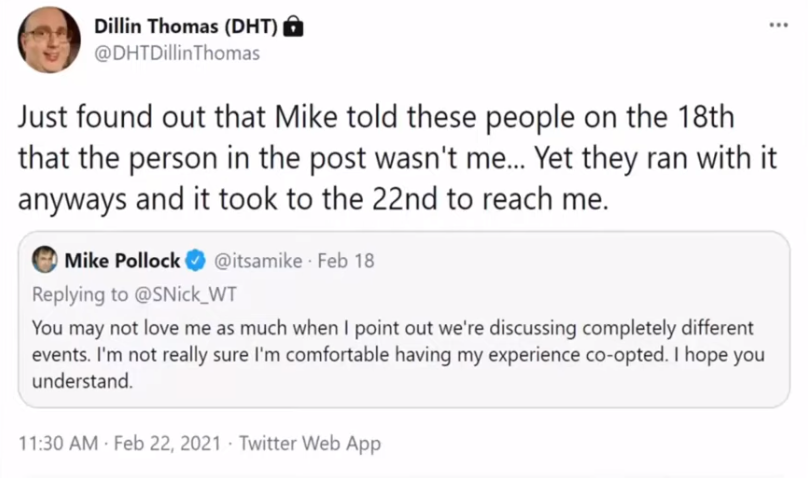
Task: Click the Dillin Thomas (DHT) display name
Action: pos(186,26)
